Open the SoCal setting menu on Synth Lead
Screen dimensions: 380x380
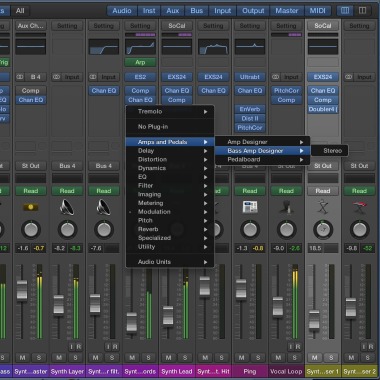[x=177, y=26]
